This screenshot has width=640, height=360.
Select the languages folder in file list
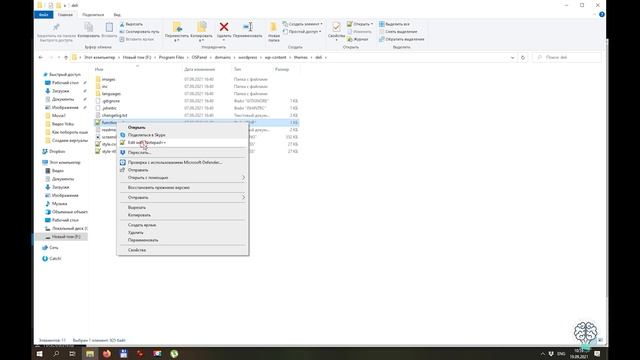[x=111, y=93]
